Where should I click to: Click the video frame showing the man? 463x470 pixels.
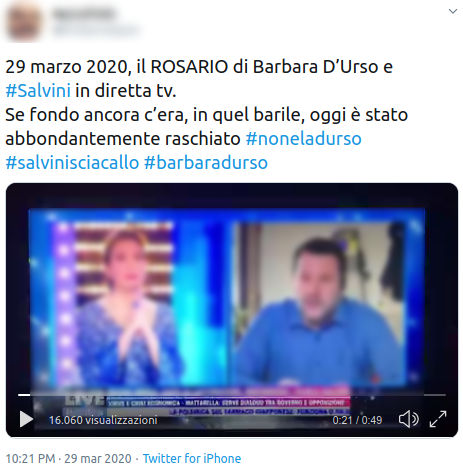coord(320,303)
